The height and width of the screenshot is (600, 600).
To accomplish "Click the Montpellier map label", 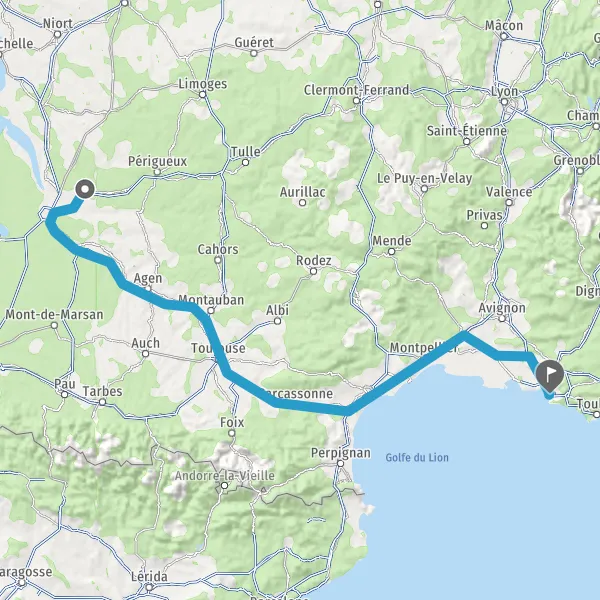I will 424,347.
